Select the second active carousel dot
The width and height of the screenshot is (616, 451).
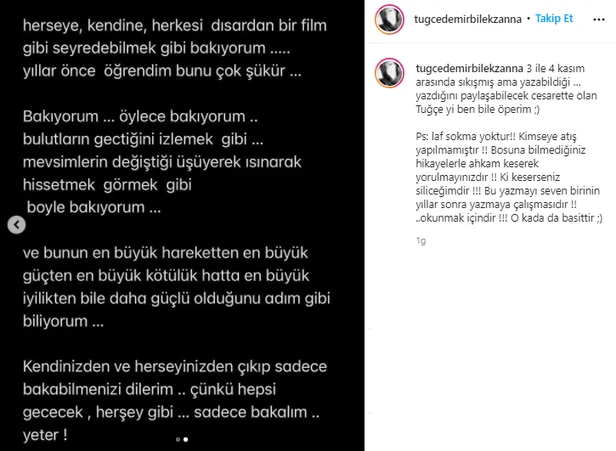(x=186, y=439)
